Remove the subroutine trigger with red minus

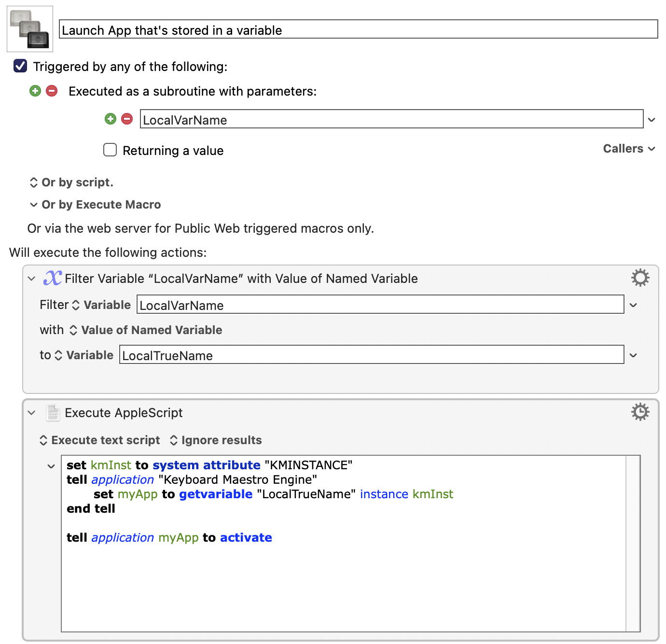pyautogui.click(x=52, y=91)
